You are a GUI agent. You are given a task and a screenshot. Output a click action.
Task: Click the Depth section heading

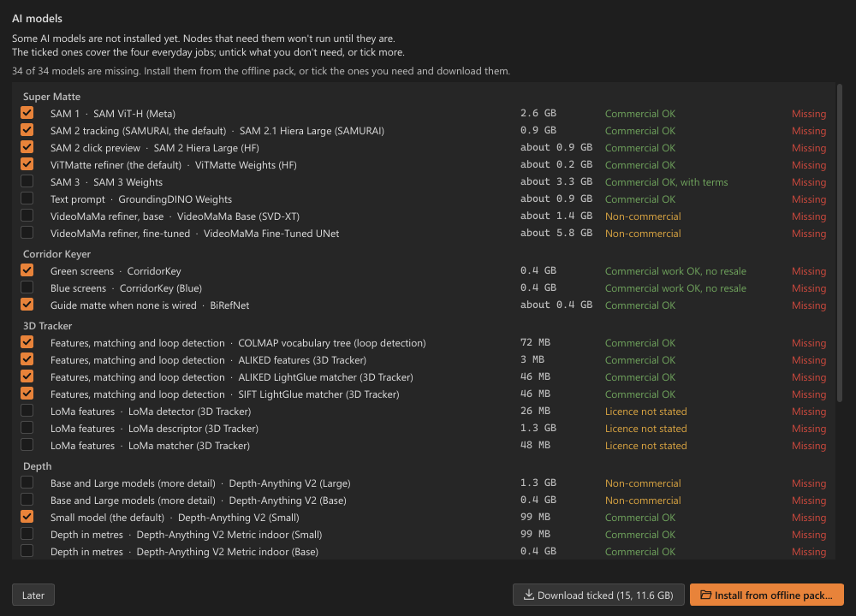37,466
